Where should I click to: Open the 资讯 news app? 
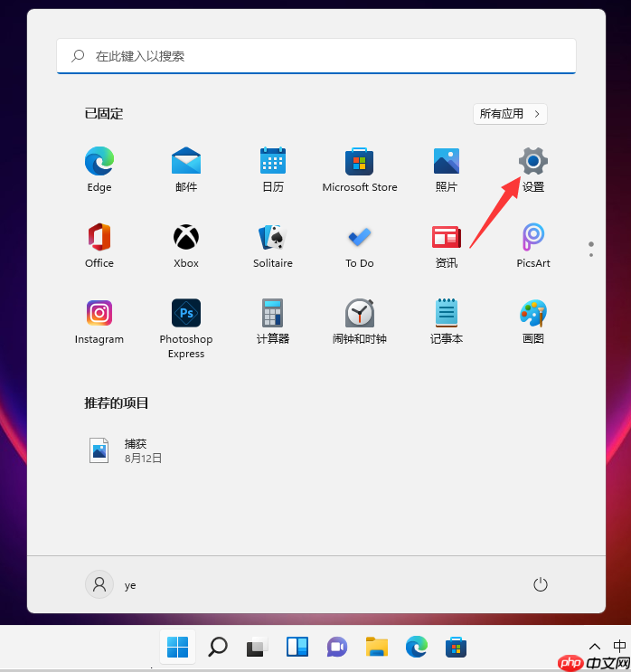click(447, 246)
